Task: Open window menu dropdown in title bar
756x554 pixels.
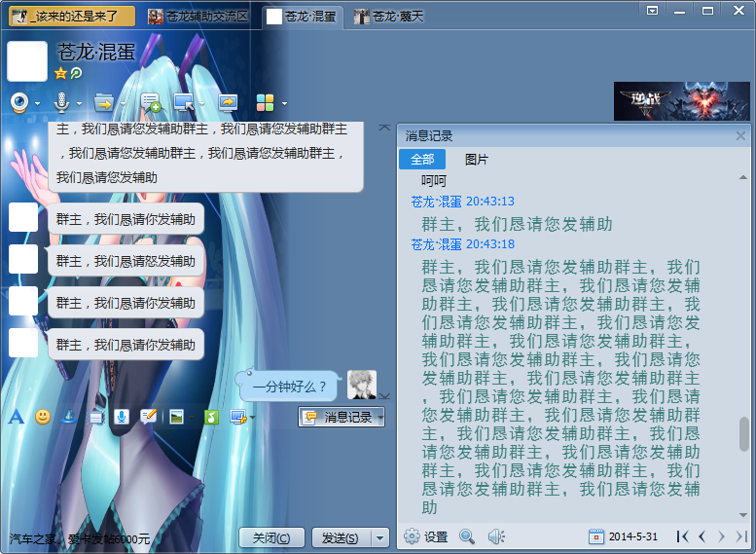Action: pos(652,11)
